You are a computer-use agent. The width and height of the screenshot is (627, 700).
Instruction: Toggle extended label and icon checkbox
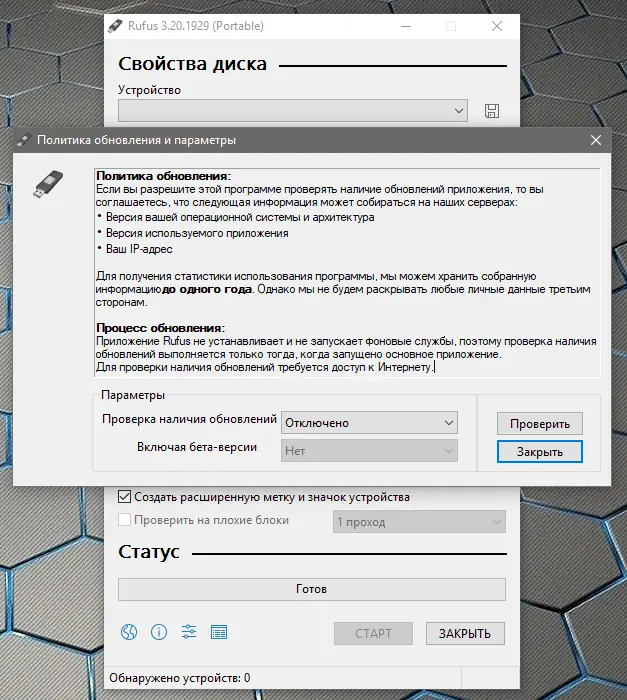click(124, 496)
